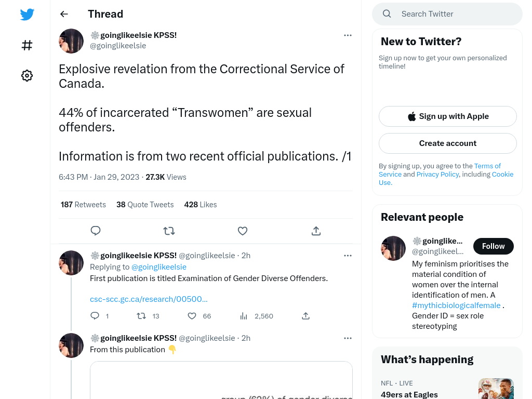Retweet the main tweet
Screen dimensions: 532x399
click(169, 231)
